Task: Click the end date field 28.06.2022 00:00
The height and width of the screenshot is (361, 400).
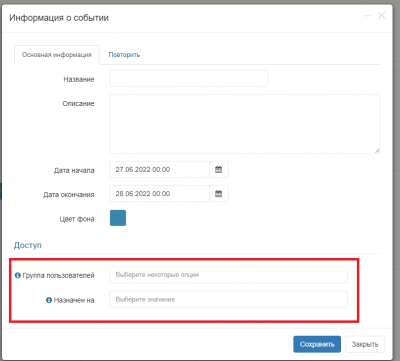Action: pos(159,194)
